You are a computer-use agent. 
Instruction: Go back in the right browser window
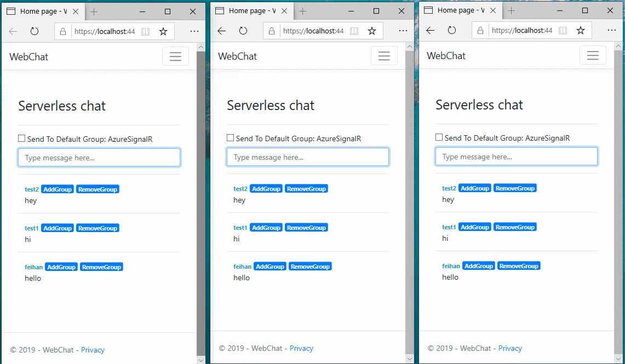430,30
